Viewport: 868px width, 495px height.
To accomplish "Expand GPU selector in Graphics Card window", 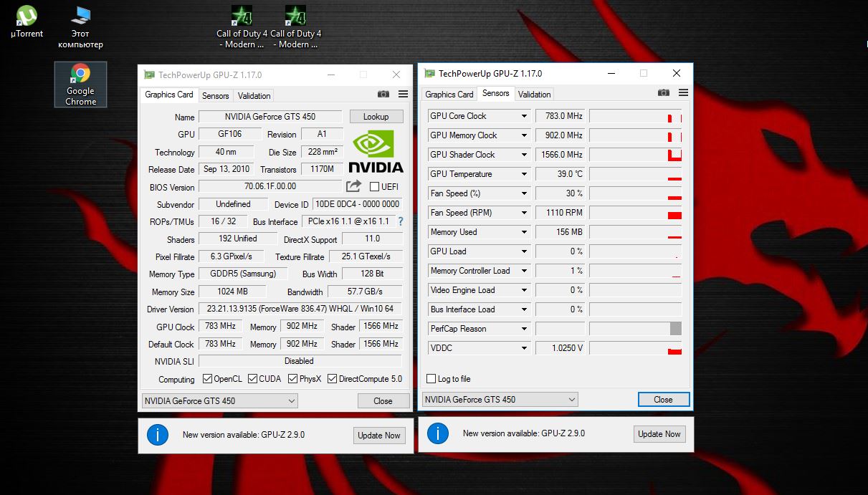I will [292, 401].
